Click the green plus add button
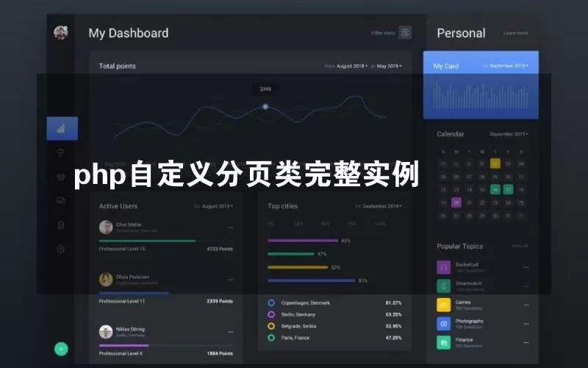The image size is (588, 368). tap(61, 349)
